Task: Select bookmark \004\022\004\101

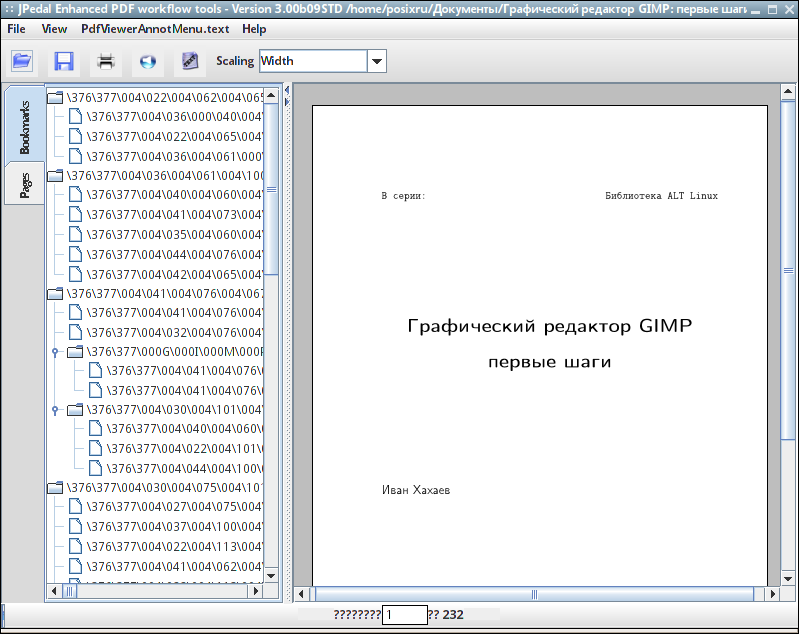Action: 184,448
